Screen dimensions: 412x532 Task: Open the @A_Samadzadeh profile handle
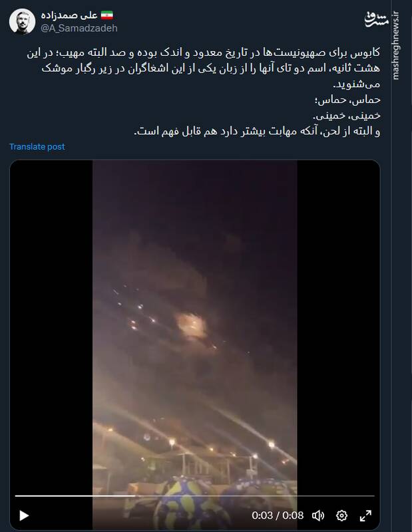click(79, 28)
